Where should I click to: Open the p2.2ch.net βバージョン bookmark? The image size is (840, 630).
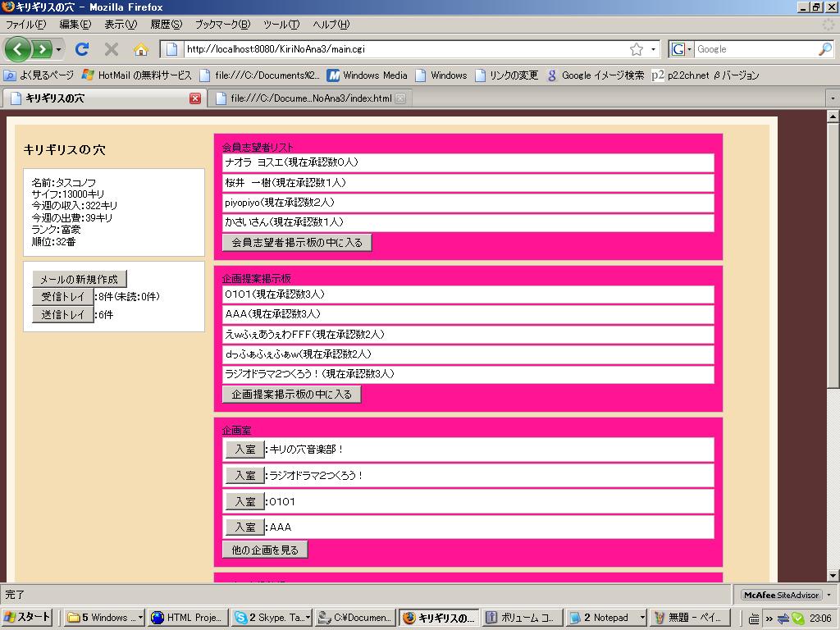[x=705, y=75]
